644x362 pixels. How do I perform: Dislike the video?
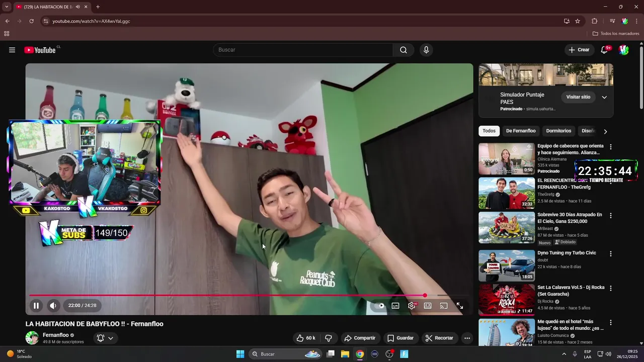(x=329, y=338)
